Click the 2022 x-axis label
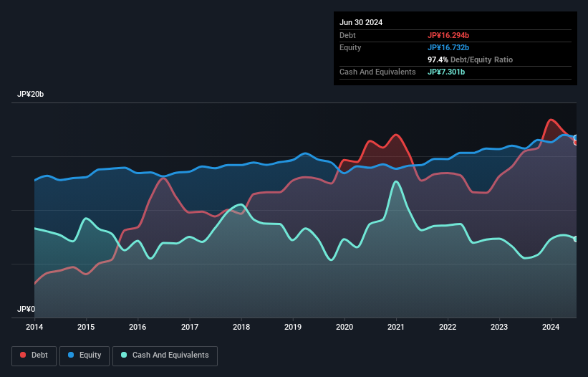 (448, 327)
